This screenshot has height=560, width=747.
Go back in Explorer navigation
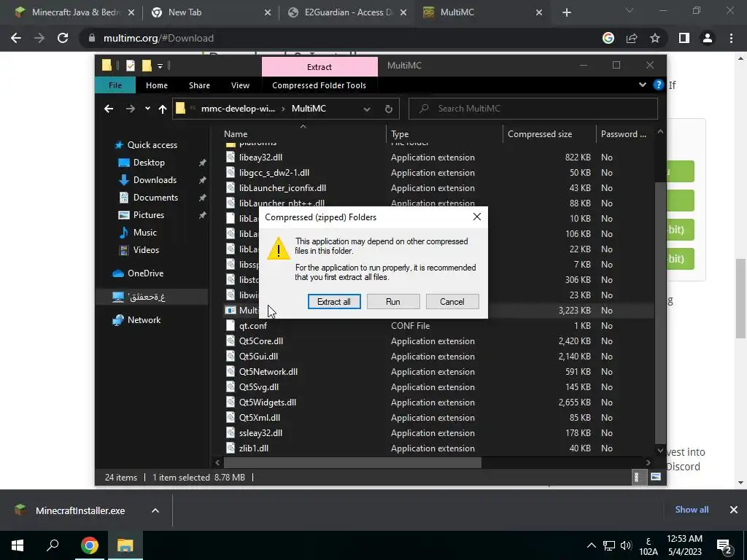[109, 109]
